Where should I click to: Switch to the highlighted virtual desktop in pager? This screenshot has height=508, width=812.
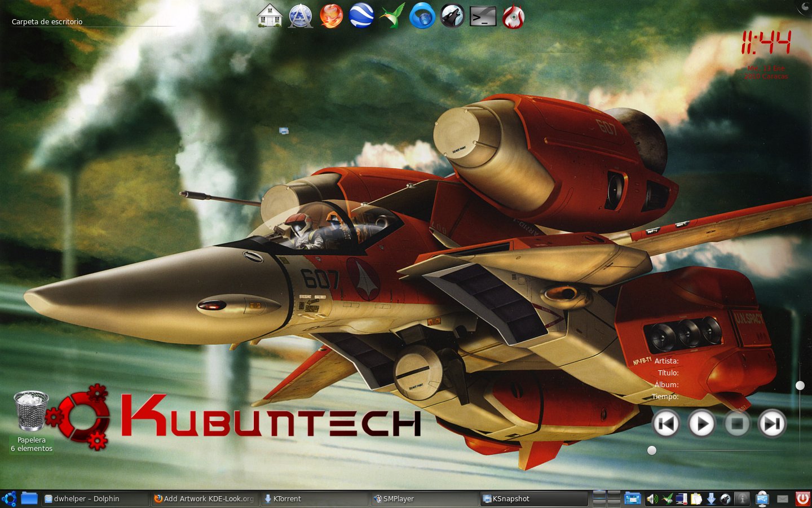click(599, 495)
